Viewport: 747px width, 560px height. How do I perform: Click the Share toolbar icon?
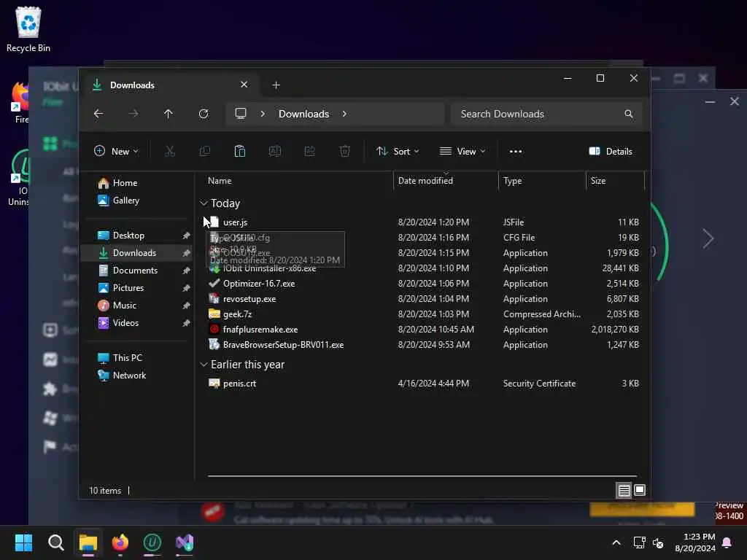coord(309,152)
